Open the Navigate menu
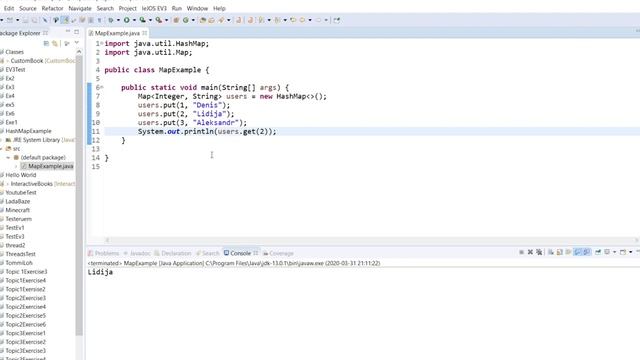The width and height of the screenshot is (640, 360). [80, 8]
